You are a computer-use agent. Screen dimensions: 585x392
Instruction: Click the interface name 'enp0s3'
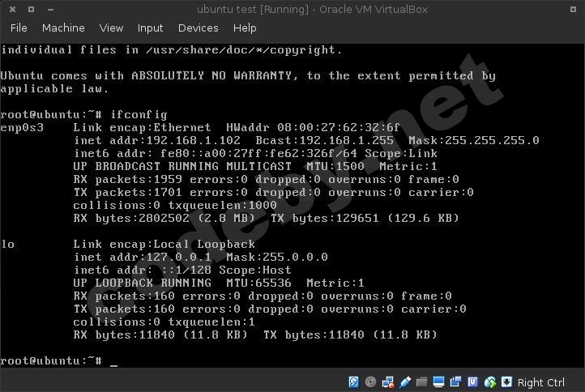tap(22, 127)
